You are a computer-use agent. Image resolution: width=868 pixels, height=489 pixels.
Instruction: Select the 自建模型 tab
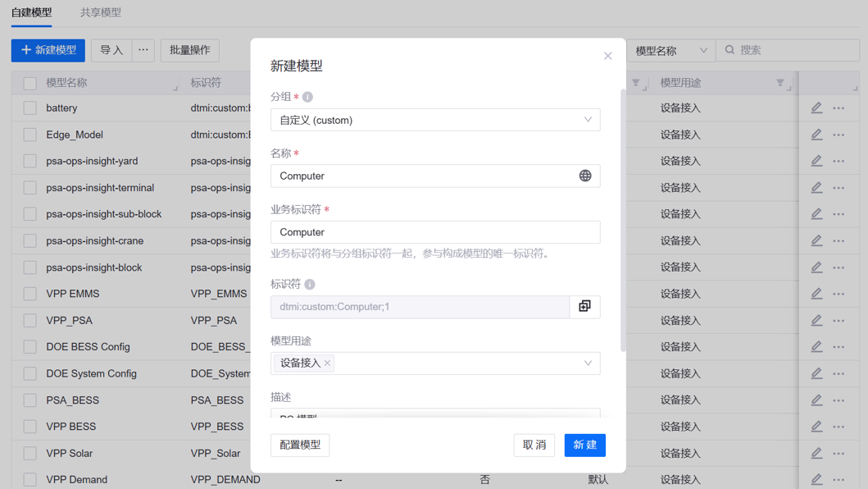[x=31, y=12]
